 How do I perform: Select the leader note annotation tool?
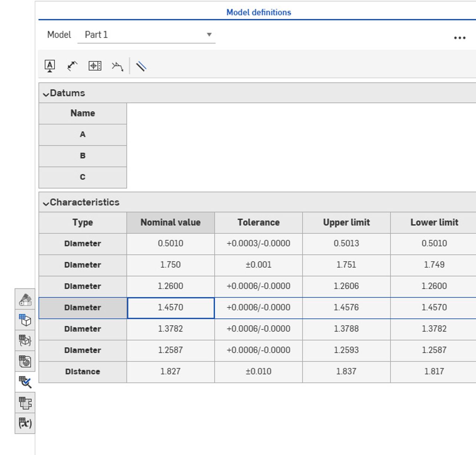click(117, 65)
